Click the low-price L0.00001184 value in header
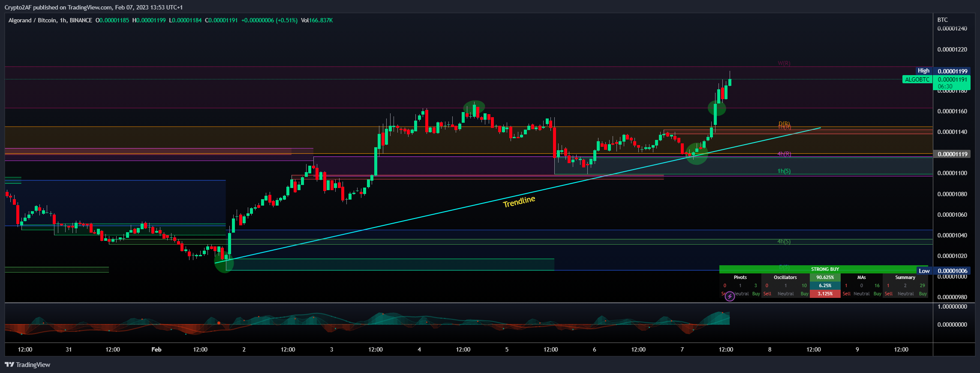980x373 pixels. (185, 20)
